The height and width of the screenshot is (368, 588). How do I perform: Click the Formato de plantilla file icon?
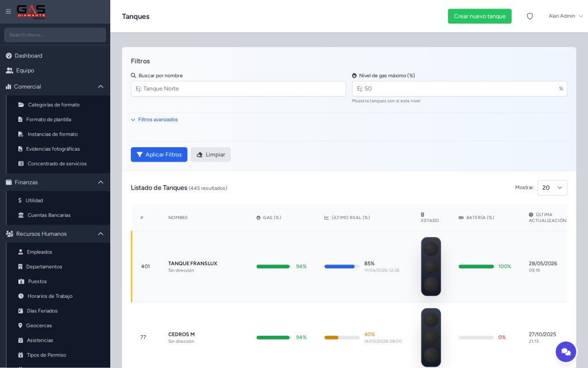tap(20, 120)
